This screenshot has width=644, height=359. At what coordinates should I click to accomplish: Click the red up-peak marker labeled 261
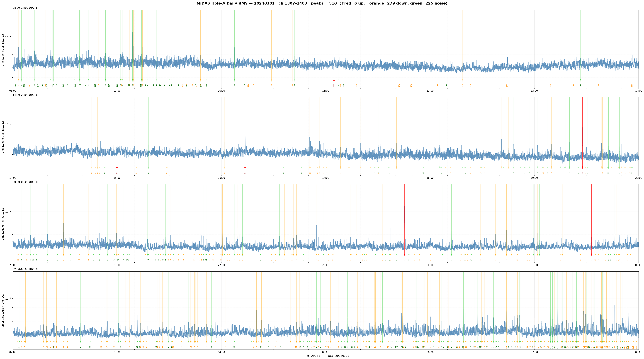tap(591, 254)
